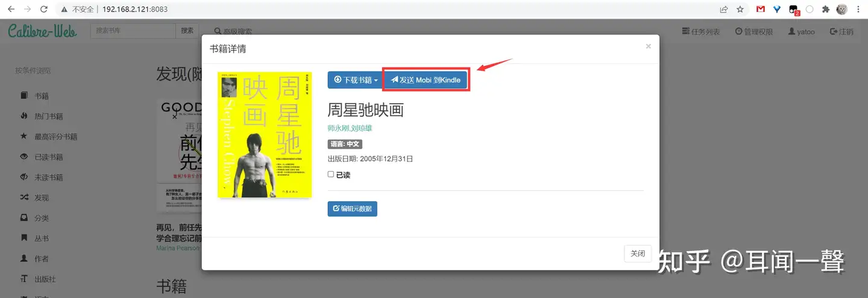
Task: Close the 书籍详情 dialog with X
Action: 649,46
